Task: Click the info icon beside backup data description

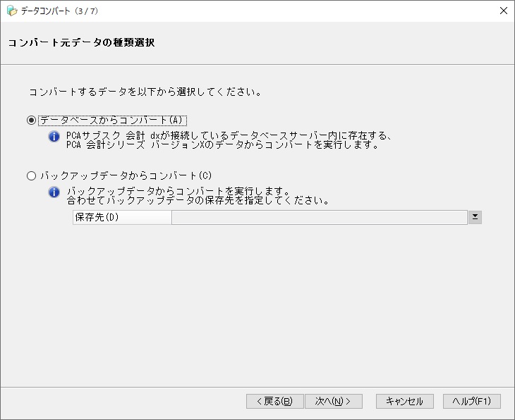Action: pos(54,192)
